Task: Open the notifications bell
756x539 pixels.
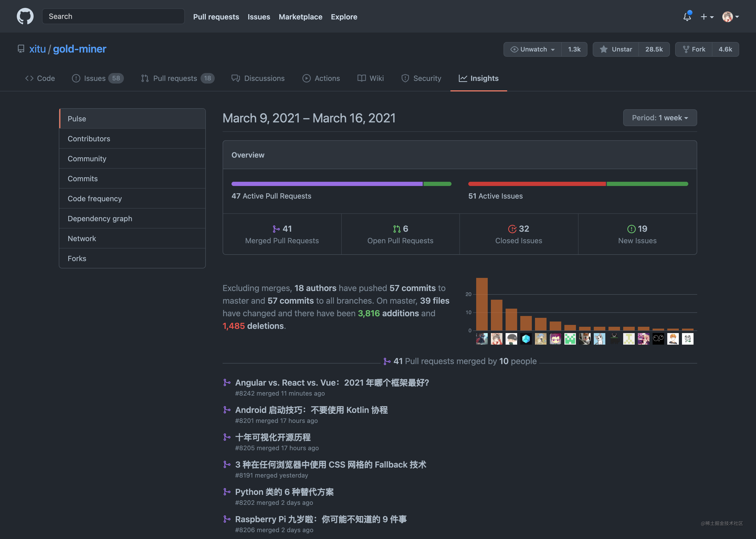Action: 687,17
